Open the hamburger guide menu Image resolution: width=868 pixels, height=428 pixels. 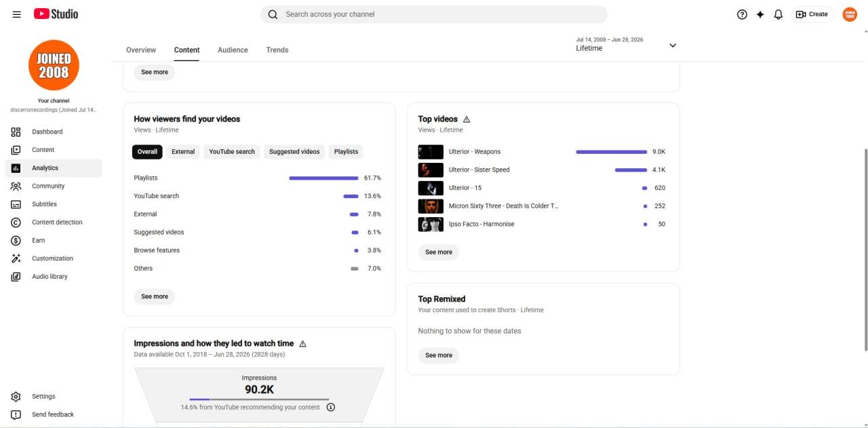(17, 14)
